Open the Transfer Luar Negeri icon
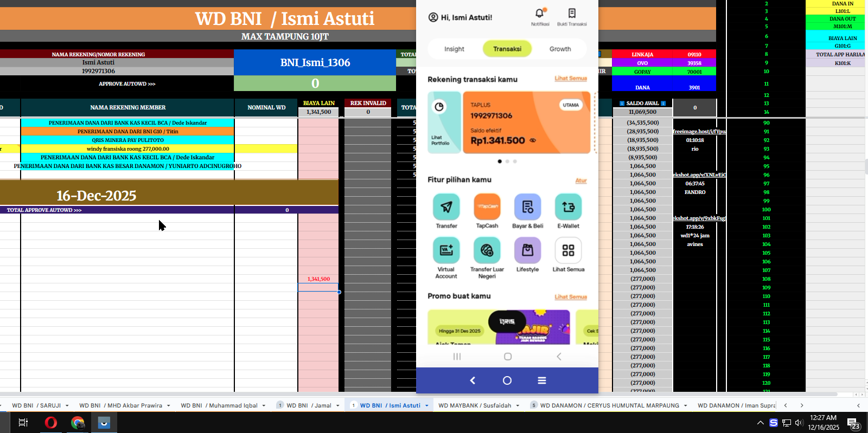The height and width of the screenshot is (433, 868). tap(487, 250)
